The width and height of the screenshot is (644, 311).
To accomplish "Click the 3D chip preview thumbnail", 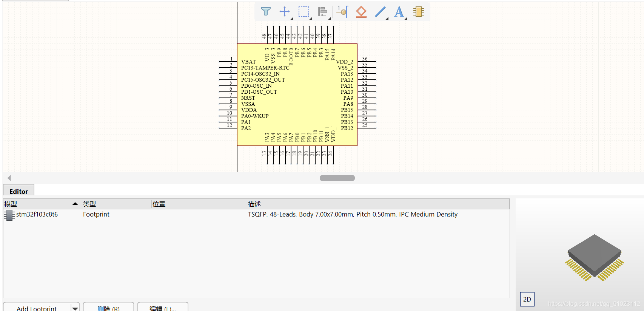I will [x=595, y=257].
